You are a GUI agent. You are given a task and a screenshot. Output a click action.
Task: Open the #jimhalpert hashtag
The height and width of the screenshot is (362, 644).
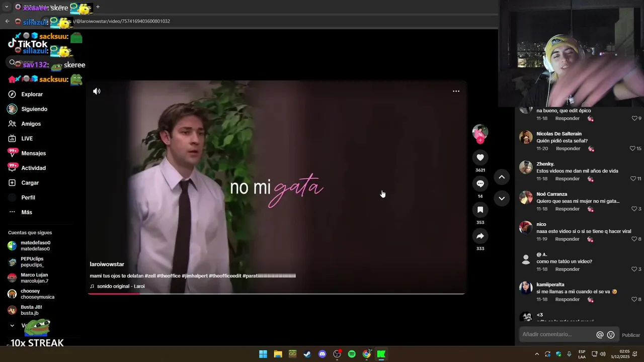(195, 276)
